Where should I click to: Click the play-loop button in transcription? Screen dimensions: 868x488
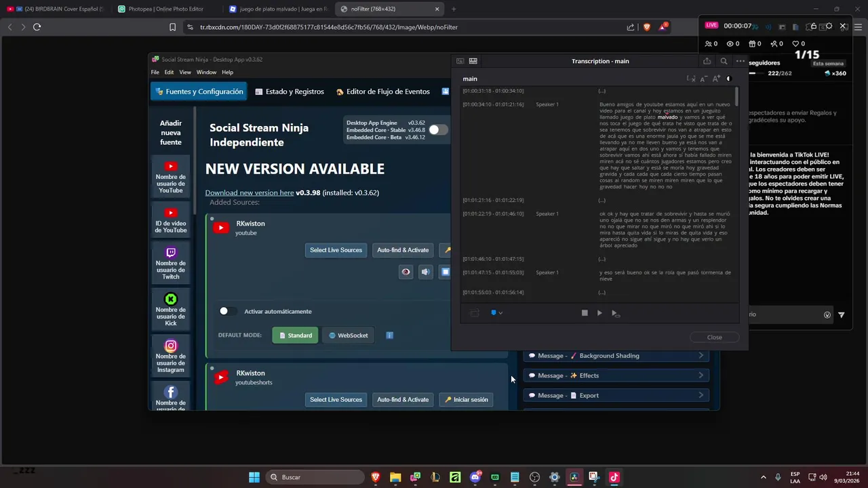pyautogui.click(x=615, y=313)
